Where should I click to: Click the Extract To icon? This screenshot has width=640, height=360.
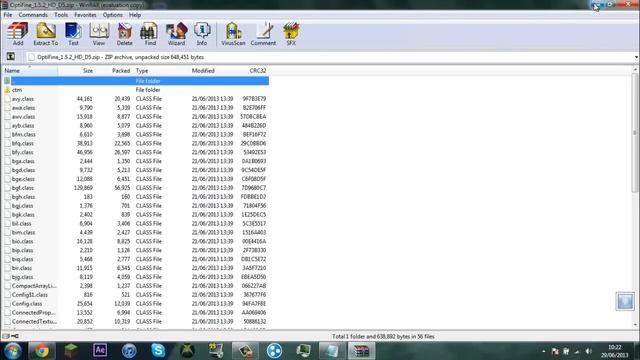tap(46, 34)
